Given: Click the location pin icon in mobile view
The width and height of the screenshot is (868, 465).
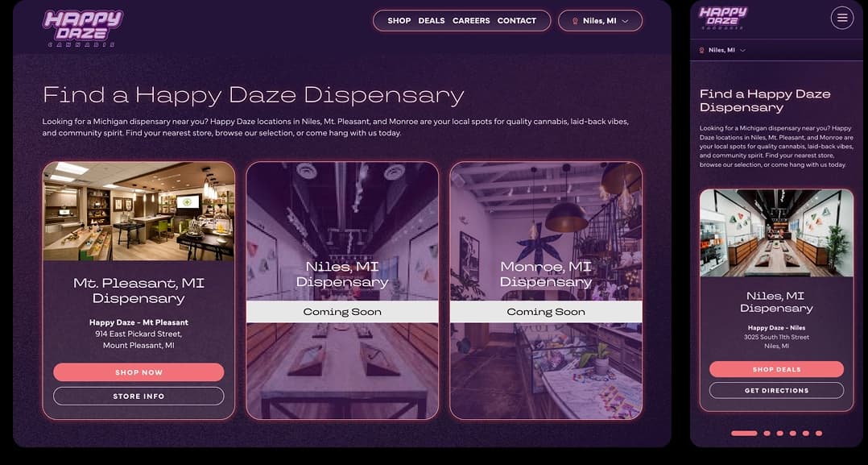Looking at the screenshot, I should point(702,50).
